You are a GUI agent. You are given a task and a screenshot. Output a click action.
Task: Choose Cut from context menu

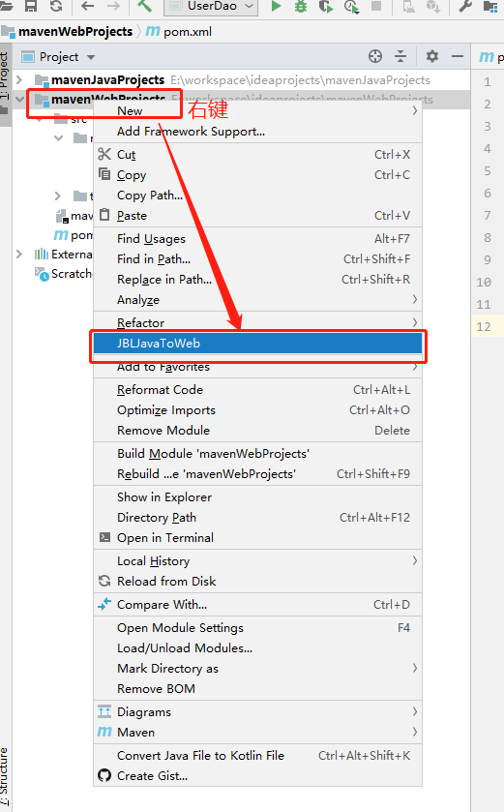click(x=257, y=154)
